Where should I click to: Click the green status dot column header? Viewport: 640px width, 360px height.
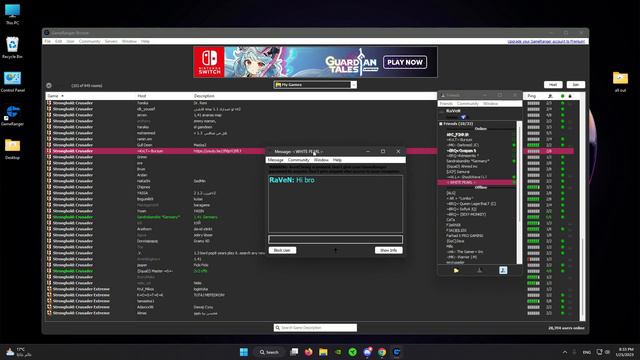click(562, 96)
